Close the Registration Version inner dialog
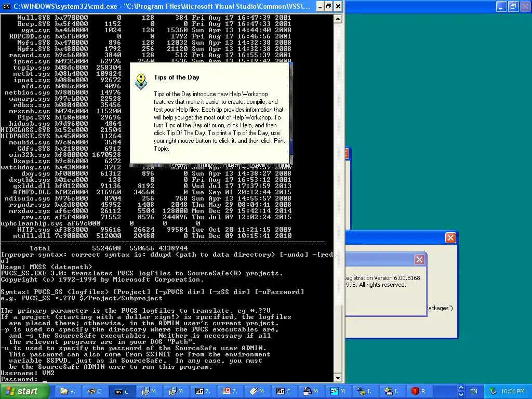 tap(419, 260)
